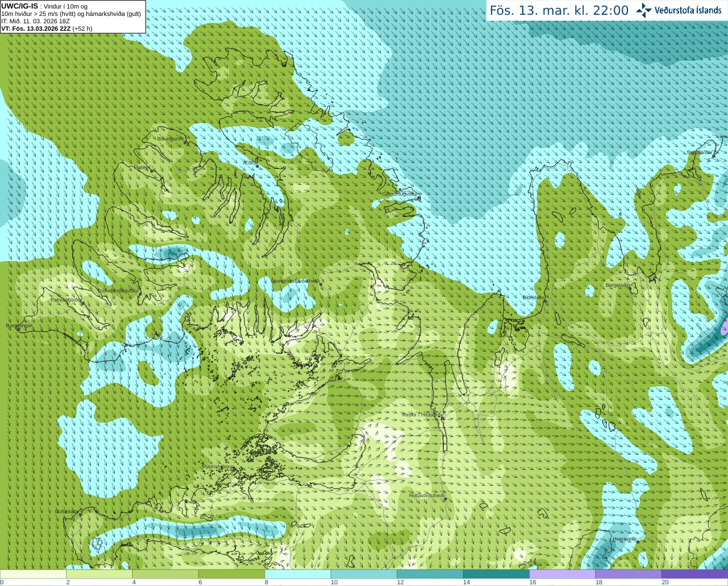Select the Stykkishólmur station label
The width and height of the screenshot is (728, 586).
218,467
